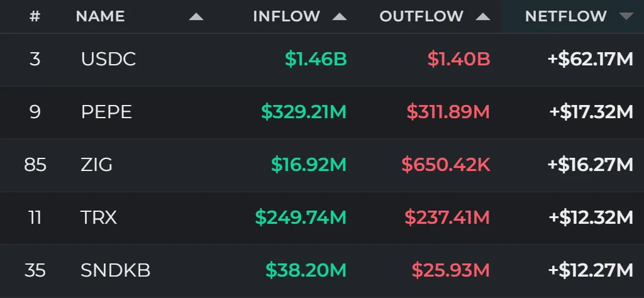Select ZIG inflow value $16.92M
This screenshot has width=644, height=298.
coord(309,165)
